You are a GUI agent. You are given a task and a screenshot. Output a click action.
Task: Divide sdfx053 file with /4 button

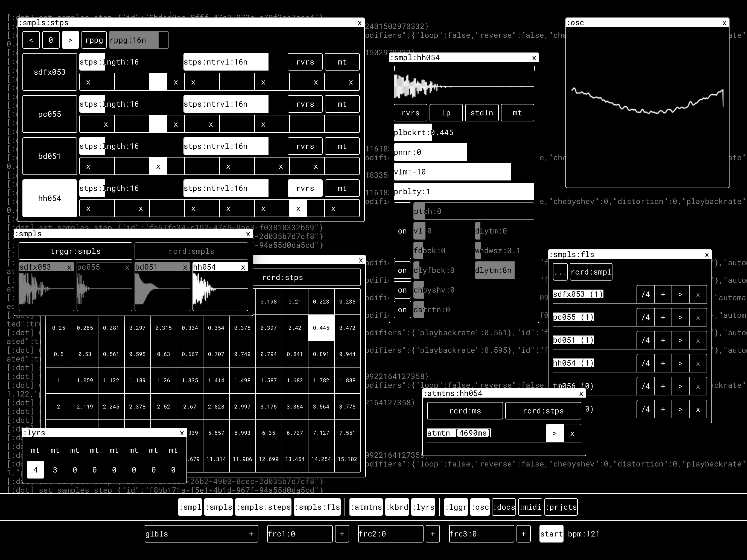pos(645,294)
